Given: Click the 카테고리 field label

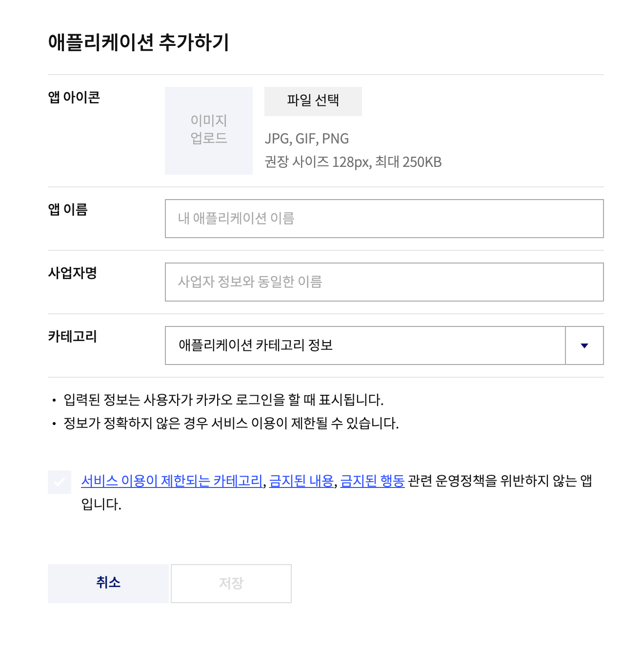Looking at the screenshot, I should 72,336.
